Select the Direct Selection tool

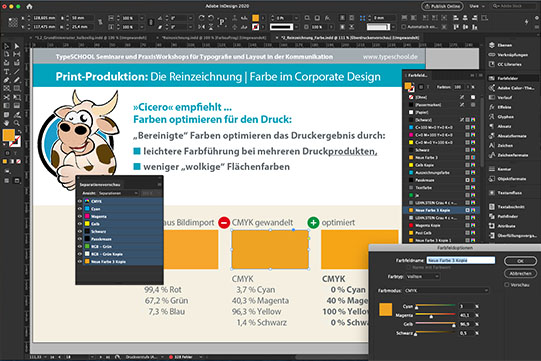pyautogui.click(x=17, y=46)
